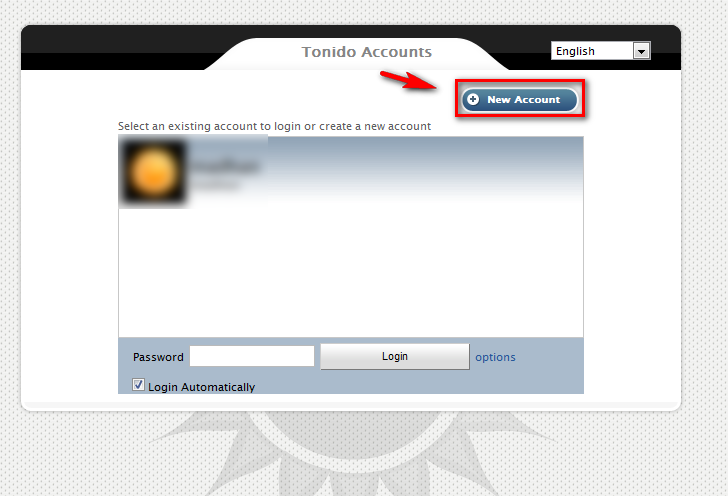728x496 pixels.
Task: Select the orange sun avatar account
Action: click(x=154, y=172)
